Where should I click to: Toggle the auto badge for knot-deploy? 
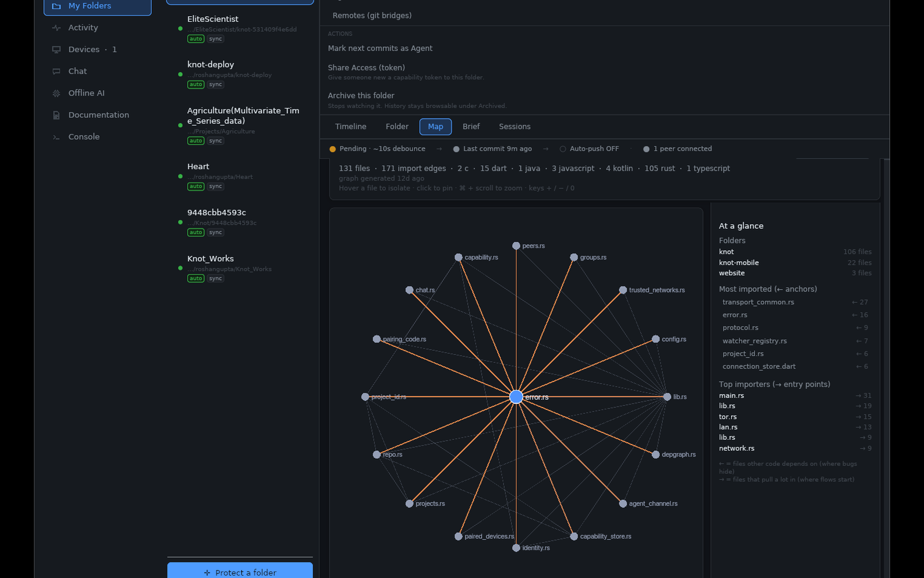coord(196,84)
